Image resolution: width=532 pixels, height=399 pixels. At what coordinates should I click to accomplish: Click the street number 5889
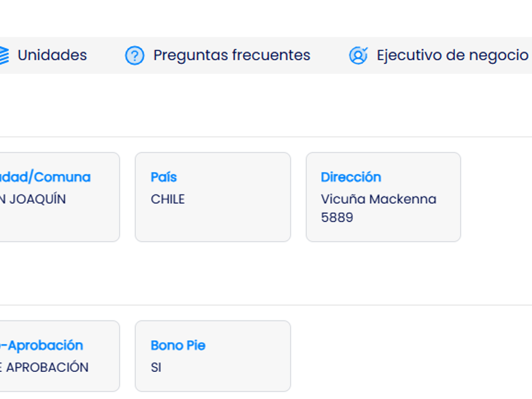[x=337, y=217]
